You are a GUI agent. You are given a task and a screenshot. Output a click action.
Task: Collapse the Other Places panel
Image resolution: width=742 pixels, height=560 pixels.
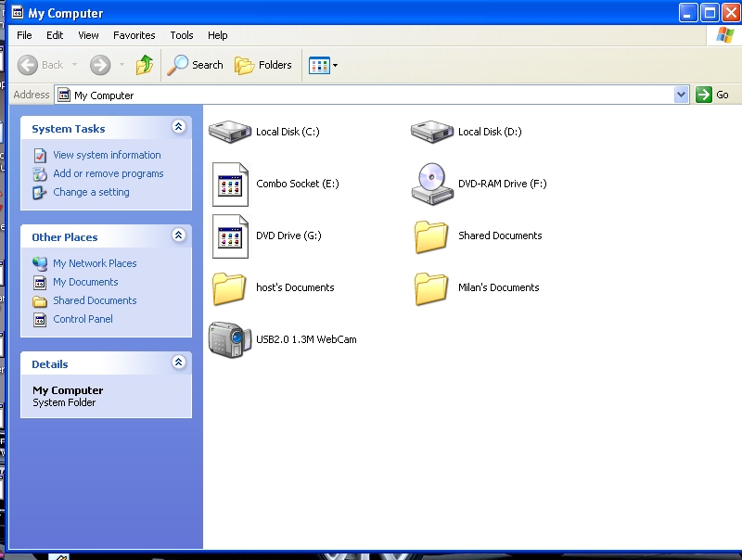(179, 236)
